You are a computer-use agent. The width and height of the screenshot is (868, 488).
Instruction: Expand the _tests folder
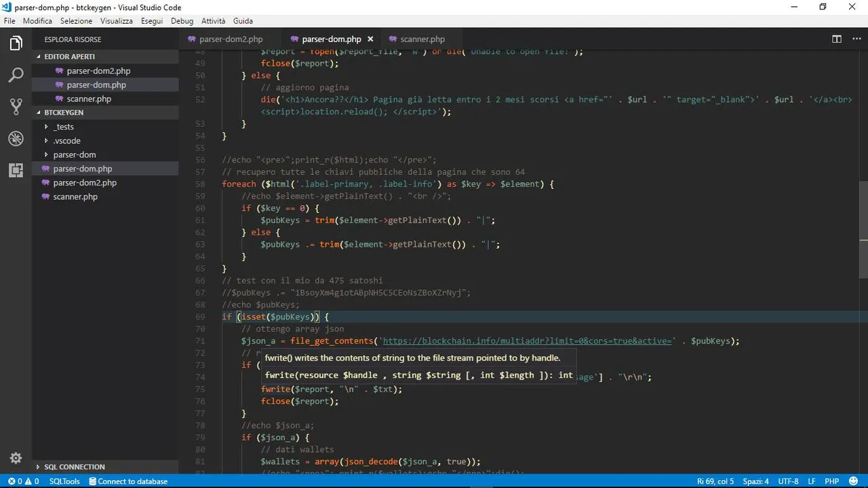pyautogui.click(x=46, y=127)
